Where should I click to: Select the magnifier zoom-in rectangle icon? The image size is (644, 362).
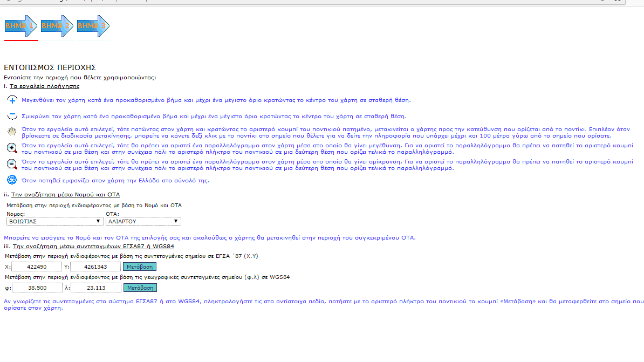coord(12,148)
